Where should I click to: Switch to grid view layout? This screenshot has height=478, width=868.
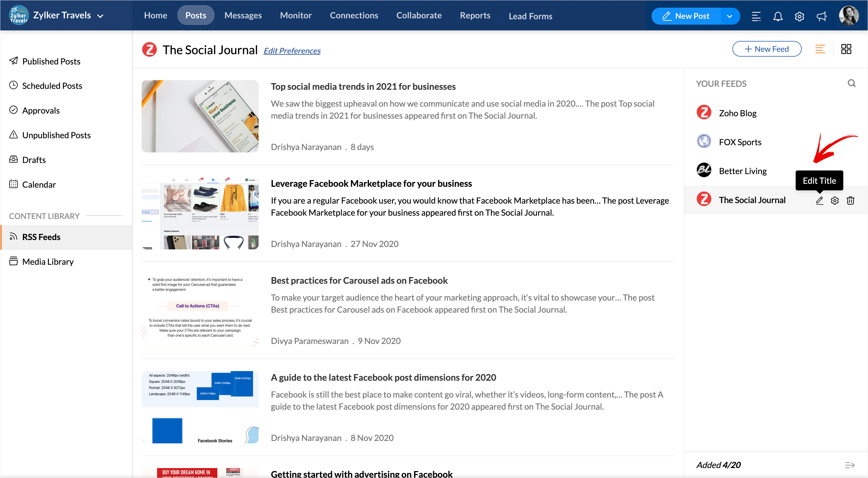click(846, 49)
